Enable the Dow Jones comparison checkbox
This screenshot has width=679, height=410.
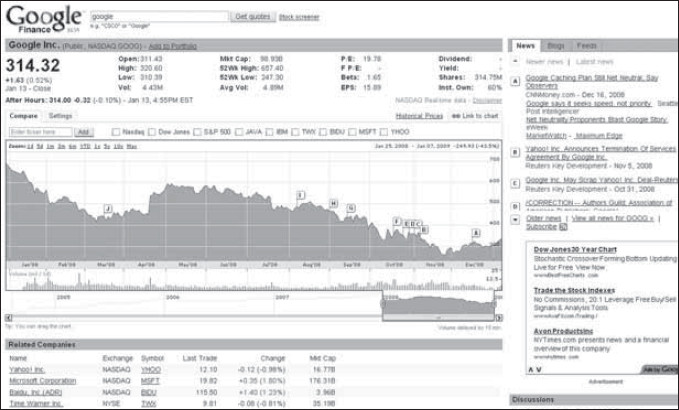152,132
